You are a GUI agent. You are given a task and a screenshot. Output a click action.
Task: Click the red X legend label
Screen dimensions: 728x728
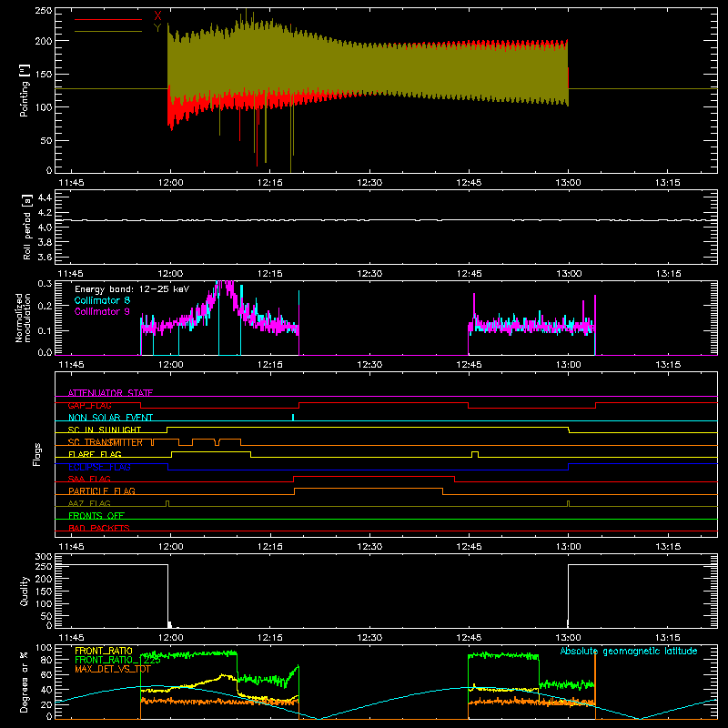(157, 15)
